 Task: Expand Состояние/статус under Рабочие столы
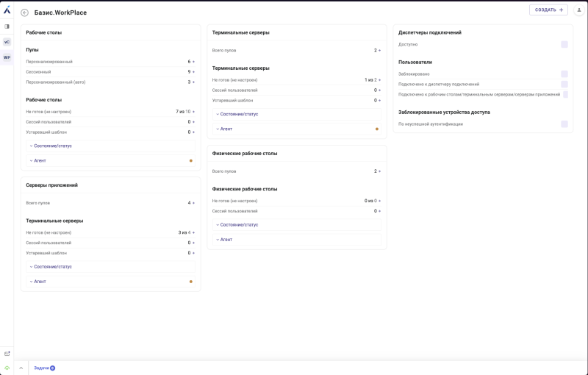coord(52,146)
